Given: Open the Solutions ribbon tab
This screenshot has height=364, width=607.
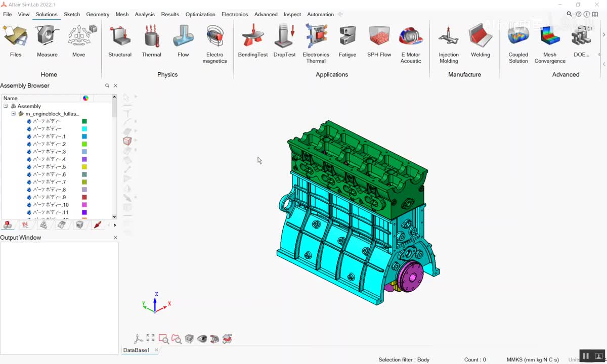Looking at the screenshot, I should (47, 14).
